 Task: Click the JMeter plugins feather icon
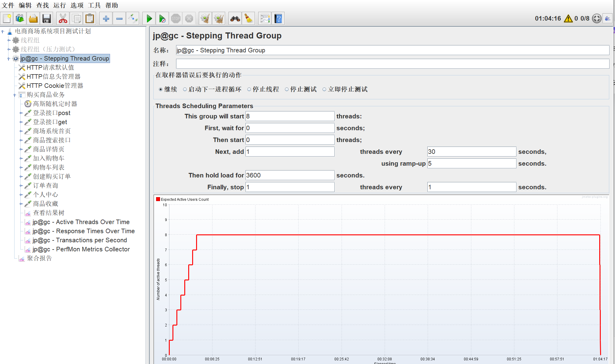click(607, 18)
